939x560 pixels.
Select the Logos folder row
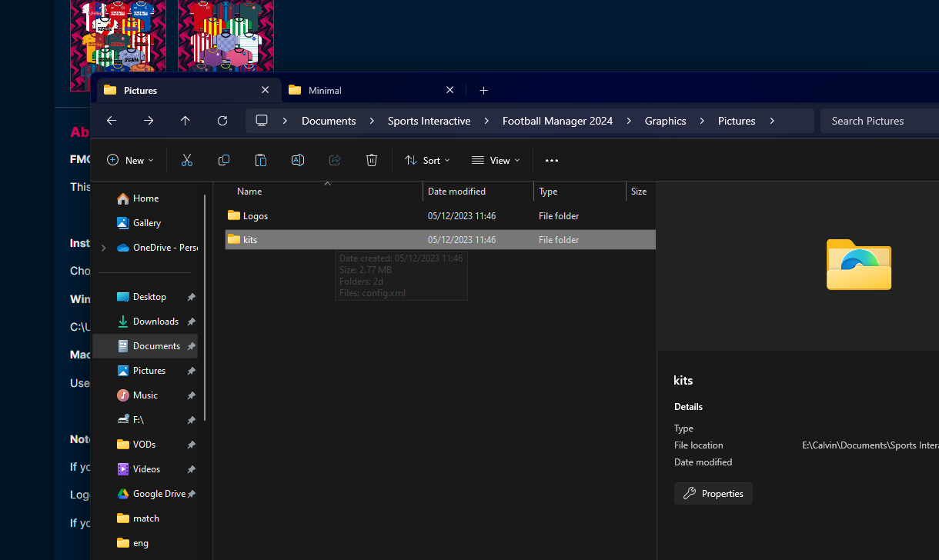pos(440,216)
